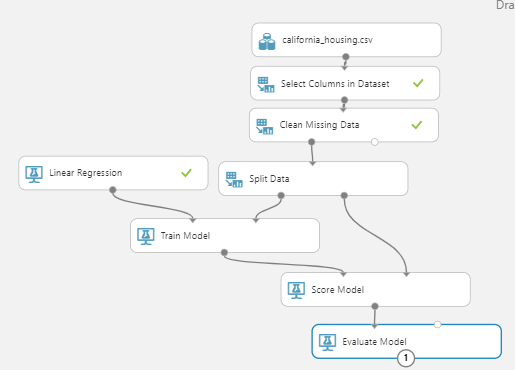The width and height of the screenshot is (515, 370).
Task: Click the Score Model flask icon
Action: click(296, 290)
